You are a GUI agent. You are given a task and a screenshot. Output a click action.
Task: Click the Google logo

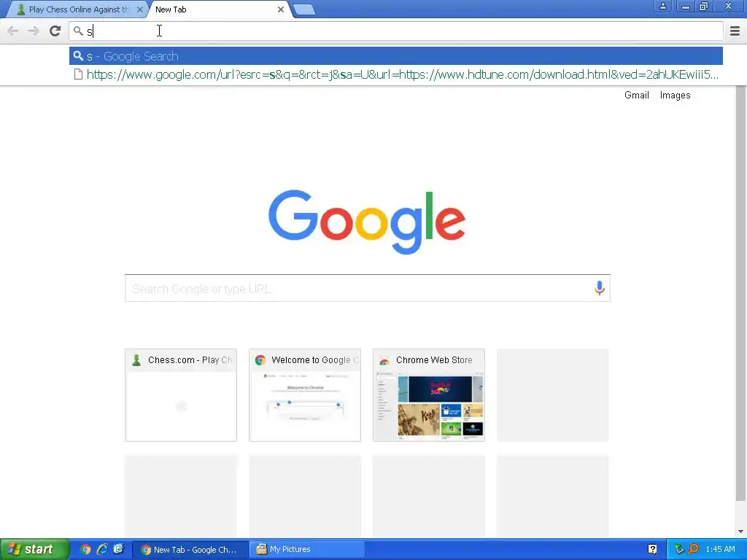[367, 222]
